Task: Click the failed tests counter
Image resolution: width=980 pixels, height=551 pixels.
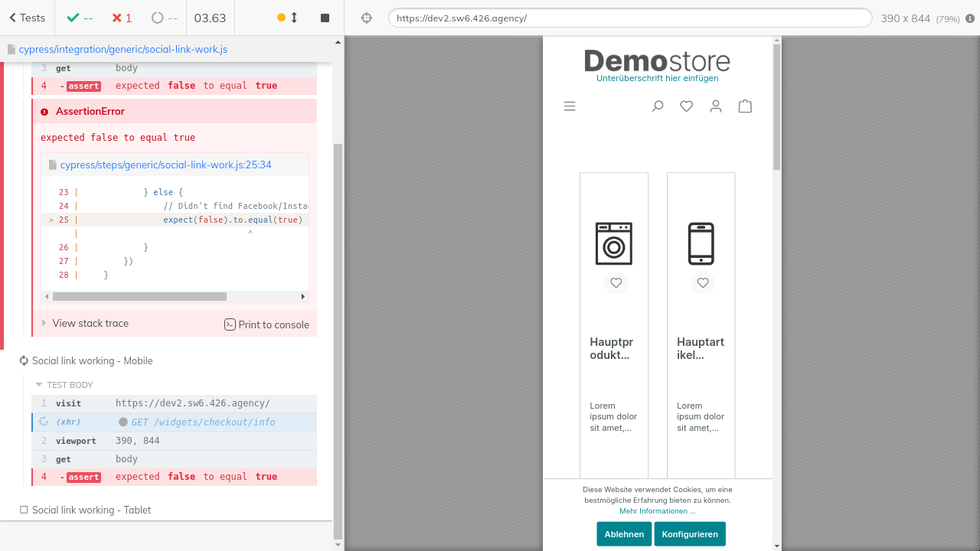Action: (x=122, y=18)
